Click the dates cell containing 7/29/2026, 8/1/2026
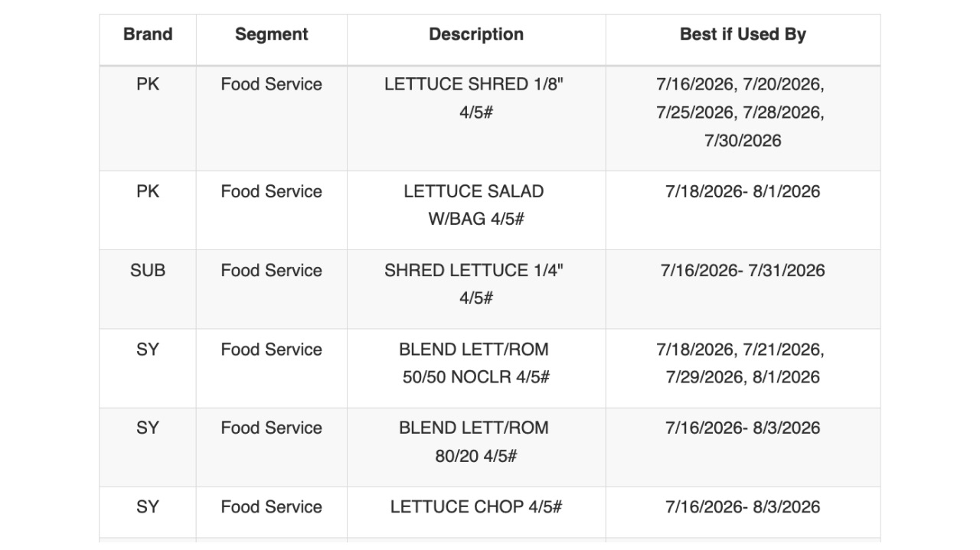 click(743, 368)
